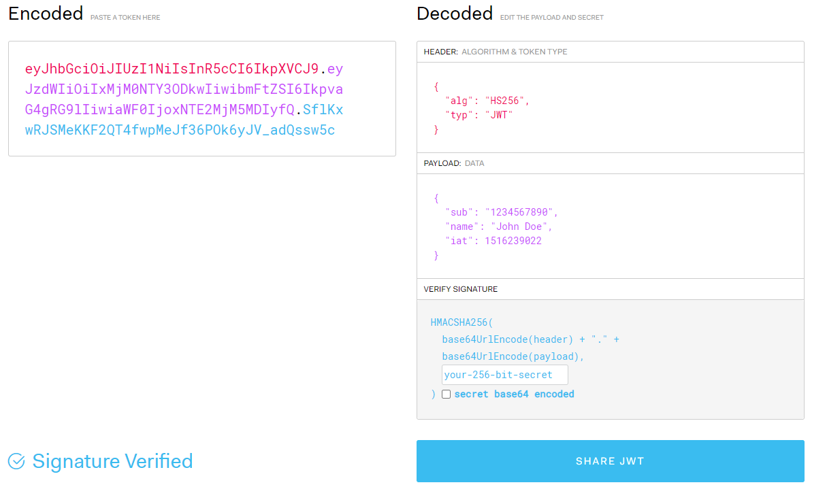
Task: Click the red header segment of encoded token
Action: tap(172, 69)
